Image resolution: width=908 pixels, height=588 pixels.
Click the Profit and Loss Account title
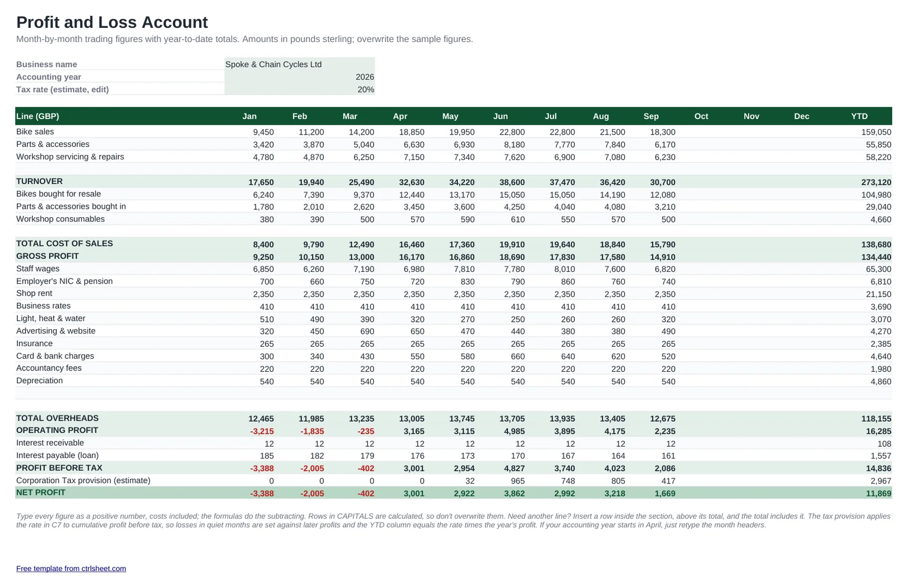(112, 22)
